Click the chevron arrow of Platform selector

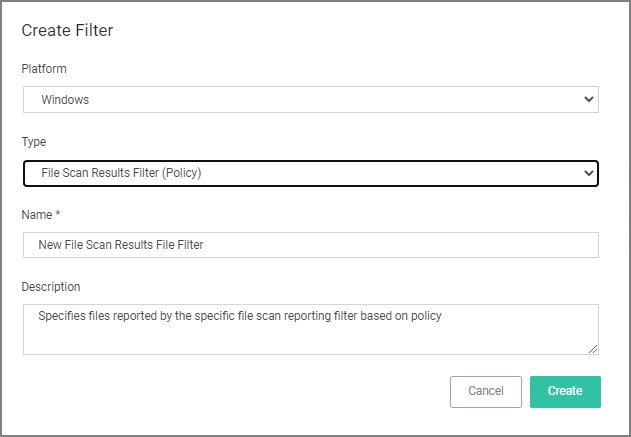pyautogui.click(x=589, y=99)
